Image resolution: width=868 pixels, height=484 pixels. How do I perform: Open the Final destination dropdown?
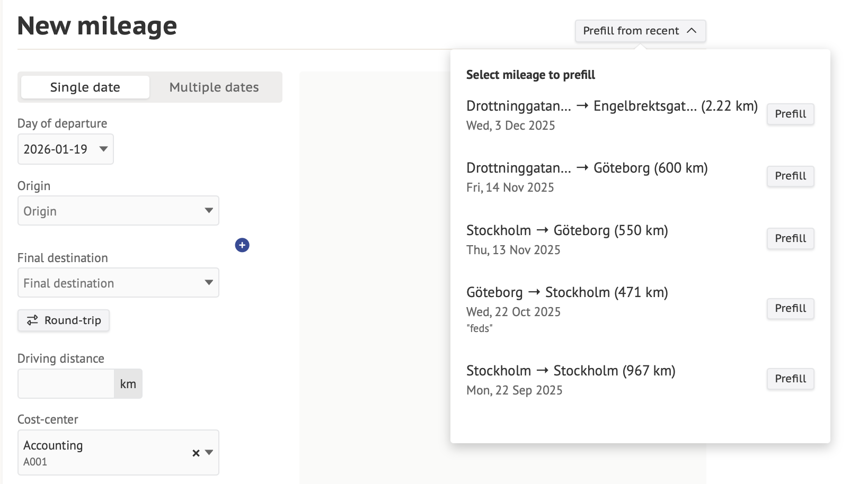point(118,283)
